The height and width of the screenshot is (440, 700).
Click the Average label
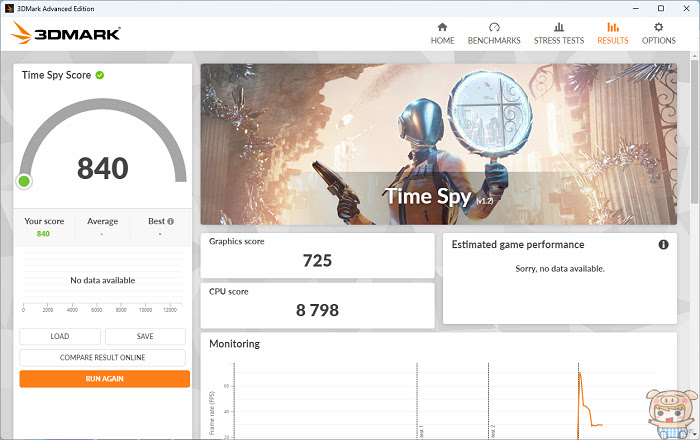click(x=103, y=221)
